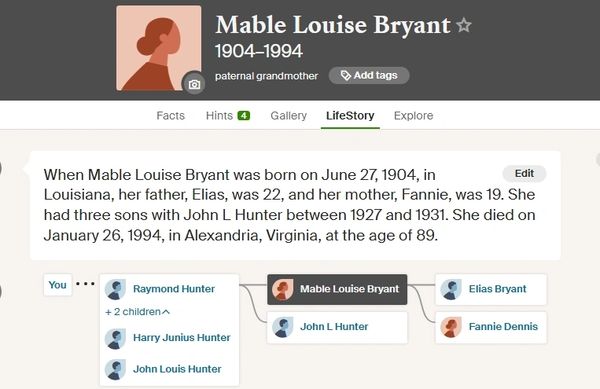Screen dimensions: 600x389
Task: Click Mable Louise Bryant's profile picture
Action: tap(159, 48)
